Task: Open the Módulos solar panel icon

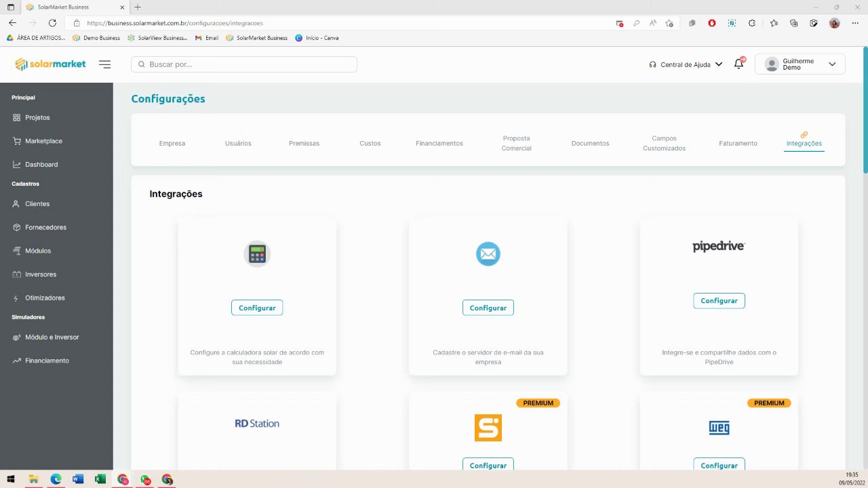Action: click(17, 251)
